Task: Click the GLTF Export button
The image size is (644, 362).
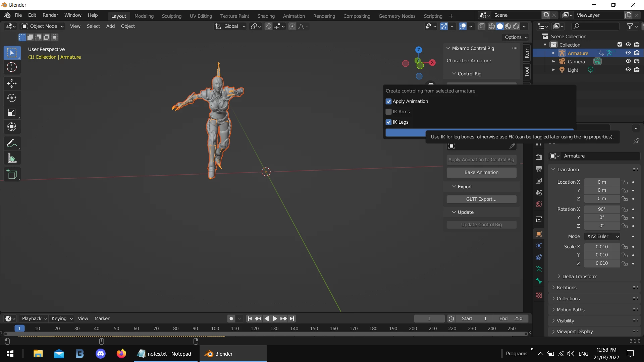Action: click(x=481, y=199)
